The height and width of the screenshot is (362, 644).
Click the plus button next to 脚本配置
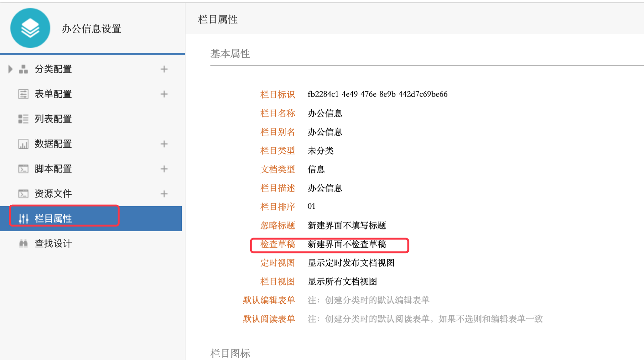tap(164, 169)
